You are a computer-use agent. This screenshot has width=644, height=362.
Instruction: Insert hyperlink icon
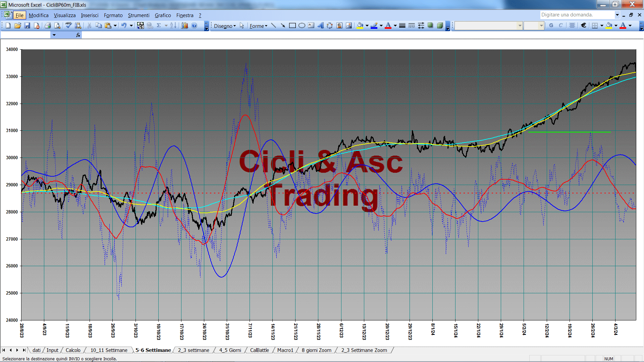pyautogui.click(x=150, y=25)
